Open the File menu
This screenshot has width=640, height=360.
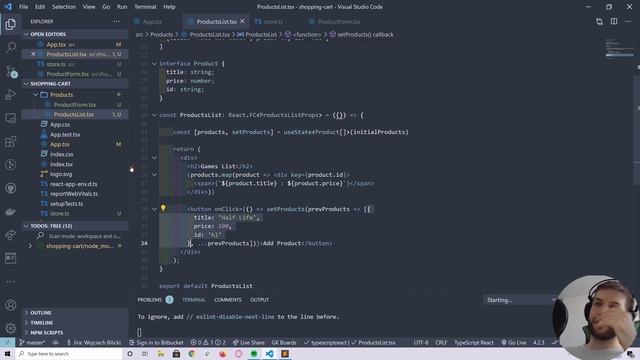point(24,7)
